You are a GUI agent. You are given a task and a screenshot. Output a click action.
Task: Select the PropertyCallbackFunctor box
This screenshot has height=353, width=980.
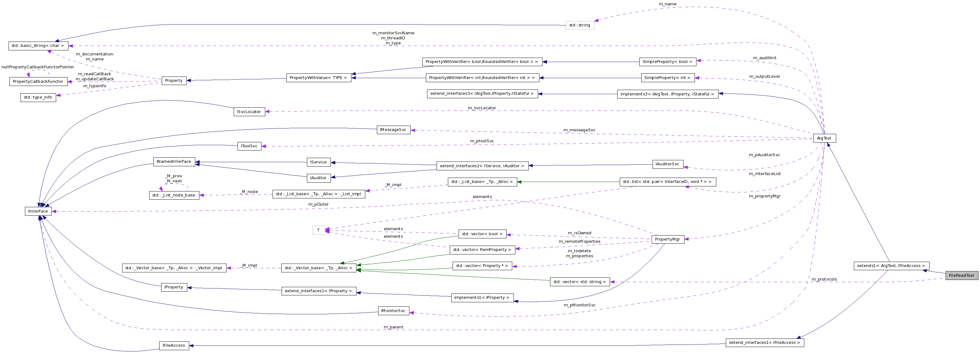(38, 81)
